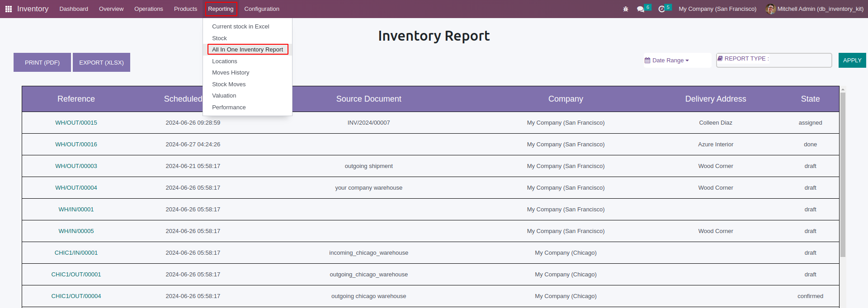Click the book icon beside Report Type
Viewport: 868px width, 308px height.
720,59
